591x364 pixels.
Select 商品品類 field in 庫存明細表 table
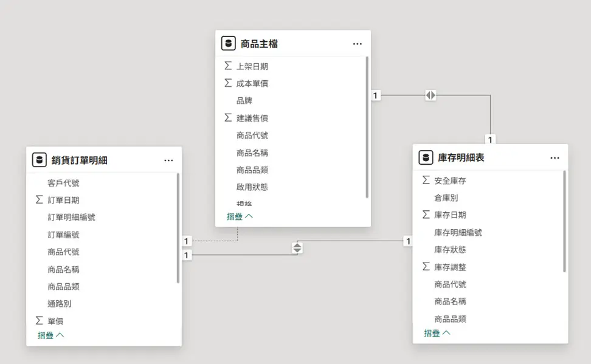click(450, 319)
